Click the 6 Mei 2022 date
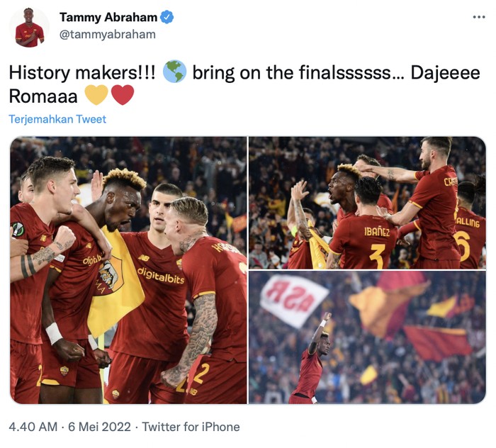The width and height of the screenshot is (496, 448). (99, 427)
